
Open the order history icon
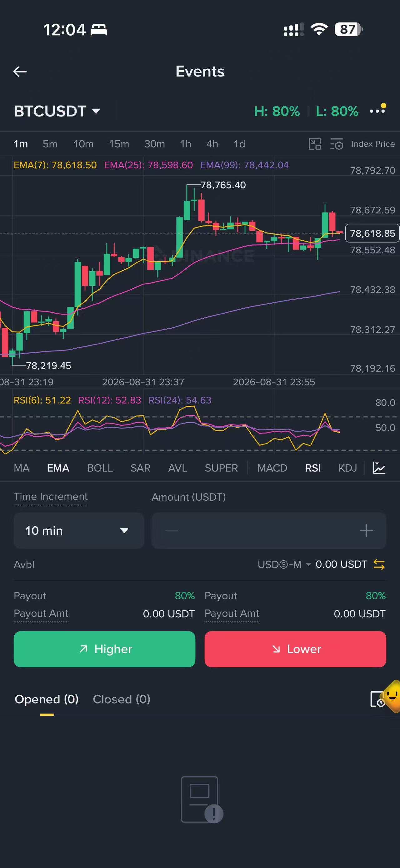click(x=377, y=699)
